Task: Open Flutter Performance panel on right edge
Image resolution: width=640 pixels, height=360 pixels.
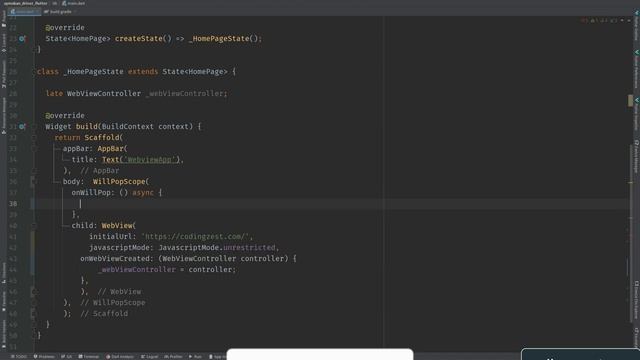Action: coord(636,69)
